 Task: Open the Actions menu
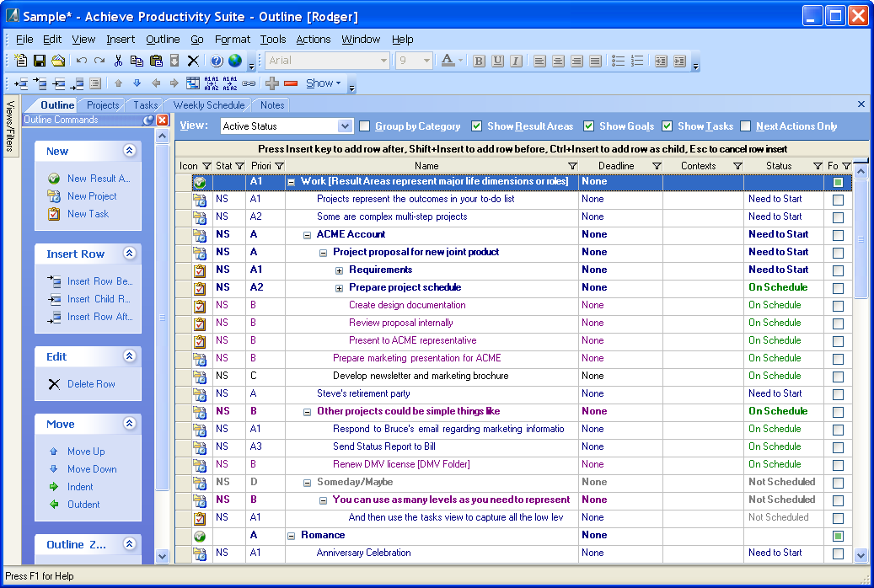[313, 39]
